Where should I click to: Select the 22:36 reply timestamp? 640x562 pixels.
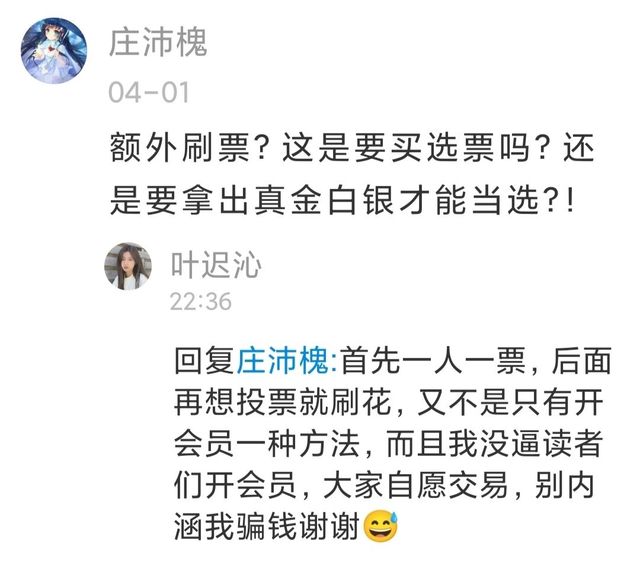tap(201, 302)
